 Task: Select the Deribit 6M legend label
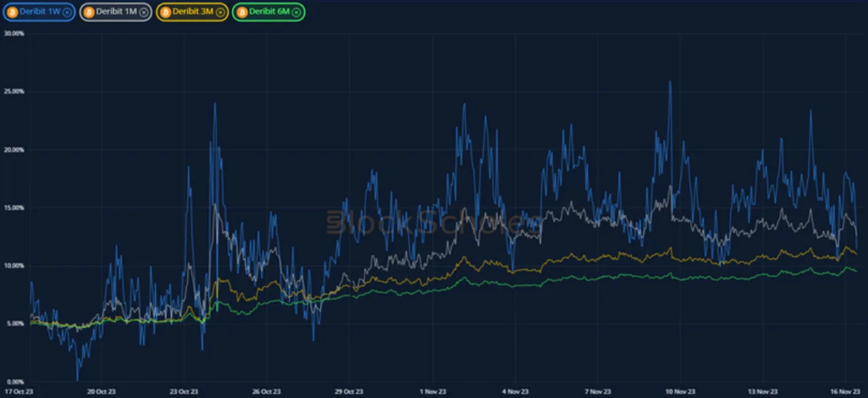coord(271,12)
